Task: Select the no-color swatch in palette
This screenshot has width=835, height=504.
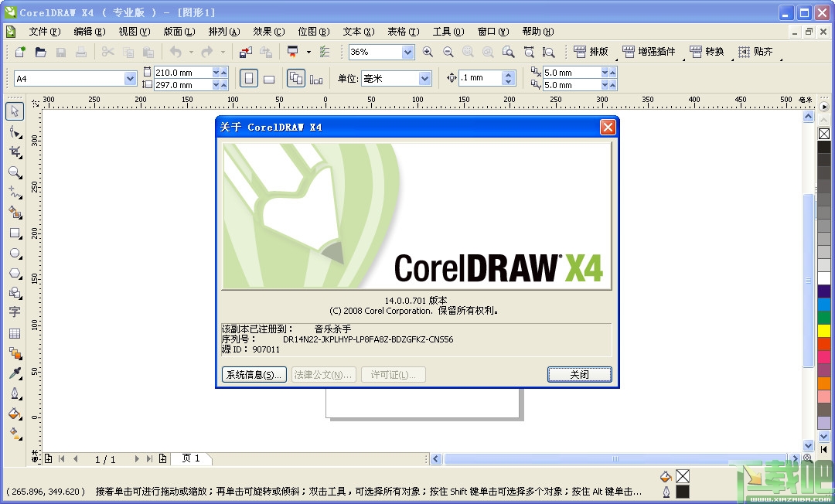Action: (x=824, y=134)
